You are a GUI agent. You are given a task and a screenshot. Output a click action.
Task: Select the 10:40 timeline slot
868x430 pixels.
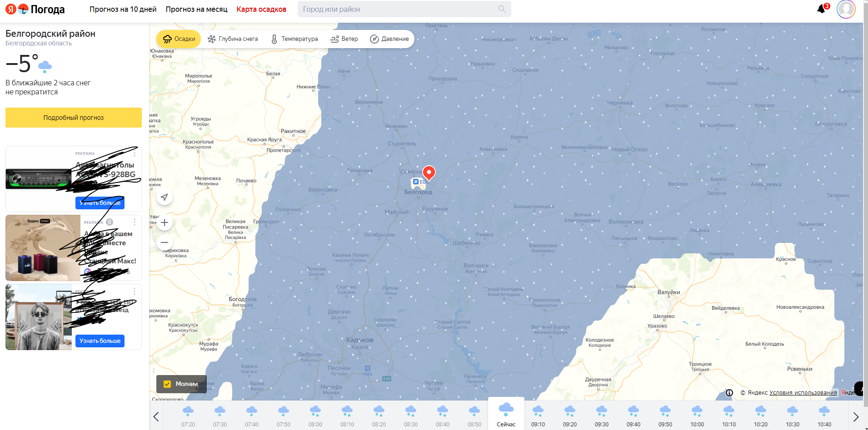click(x=824, y=416)
